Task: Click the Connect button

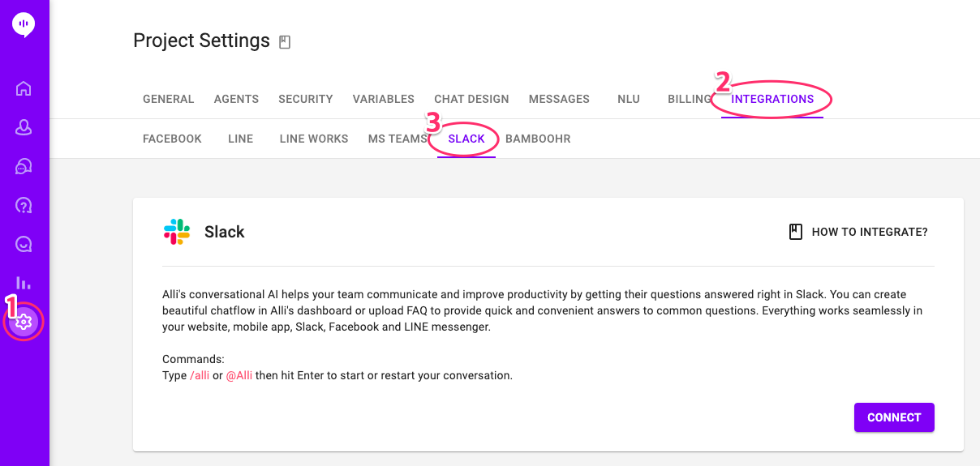Action: [x=894, y=417]
